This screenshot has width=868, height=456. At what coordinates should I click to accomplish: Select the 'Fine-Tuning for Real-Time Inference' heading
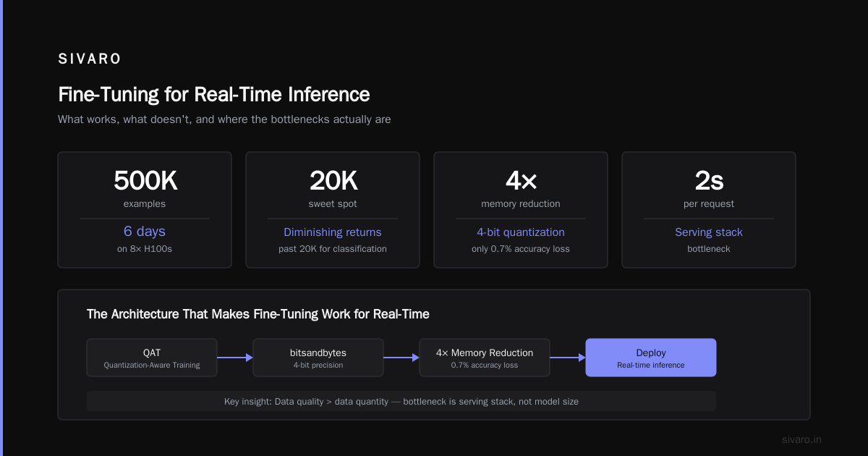[214, 94]
